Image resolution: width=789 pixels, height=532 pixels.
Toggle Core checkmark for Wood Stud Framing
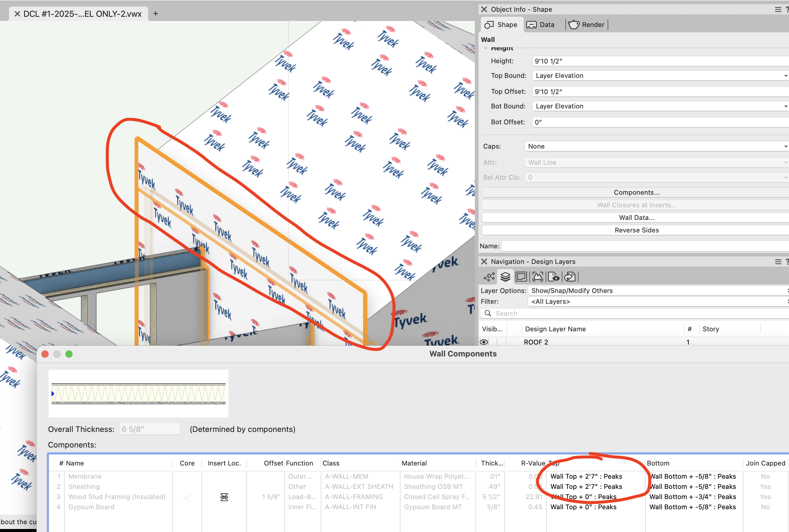point(187,497)
